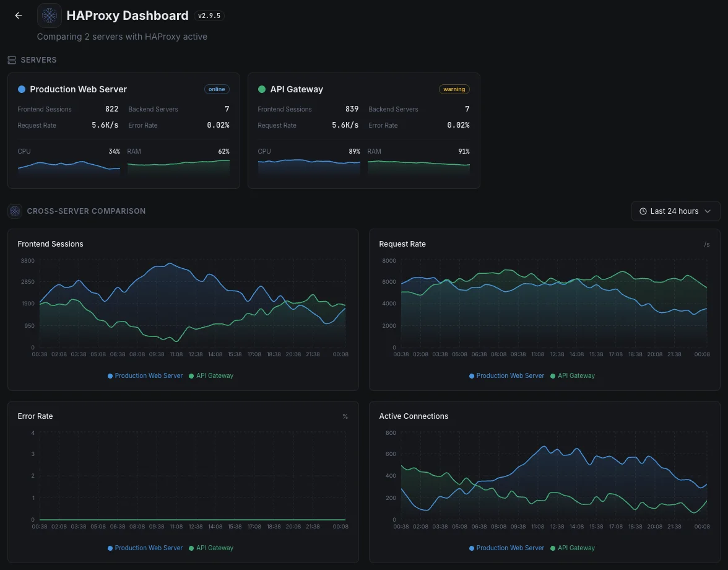The width and height of the screenshot is (728, 570).
Task: Click the chevron on Last 24 hours selector
Action: [x=708, y=211]
